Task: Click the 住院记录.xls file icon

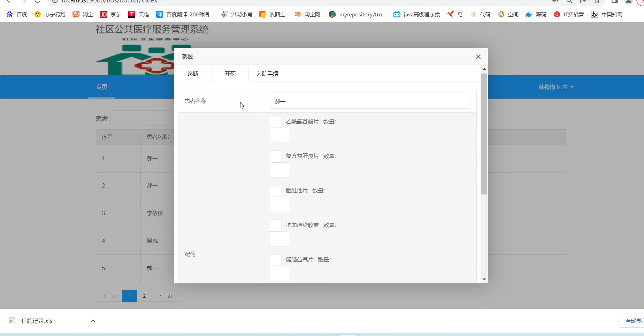Action: tap(12, 321)
